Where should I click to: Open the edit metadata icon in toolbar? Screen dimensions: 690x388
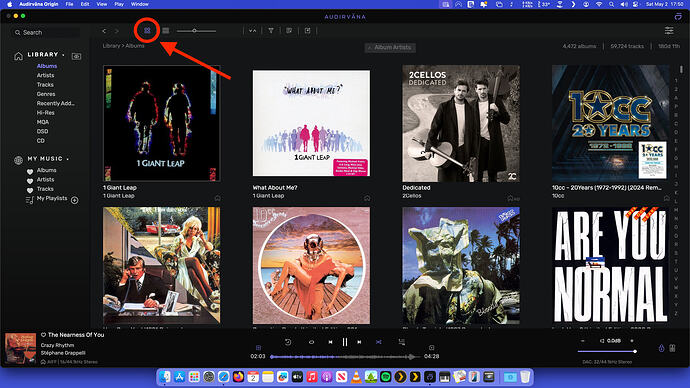(x=289, y=31)
